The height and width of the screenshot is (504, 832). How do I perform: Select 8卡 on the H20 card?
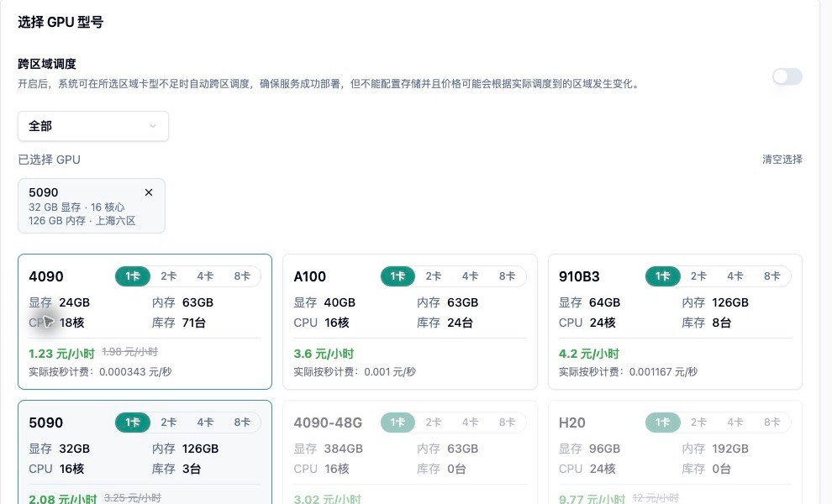(x=772, y=423)
